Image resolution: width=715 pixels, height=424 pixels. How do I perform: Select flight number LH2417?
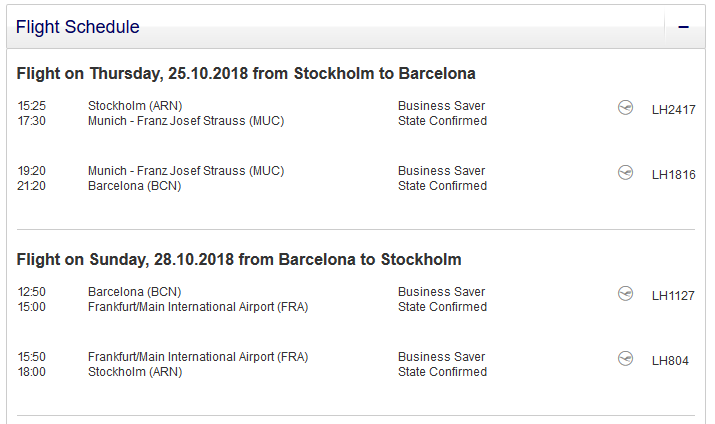(673, 110)
